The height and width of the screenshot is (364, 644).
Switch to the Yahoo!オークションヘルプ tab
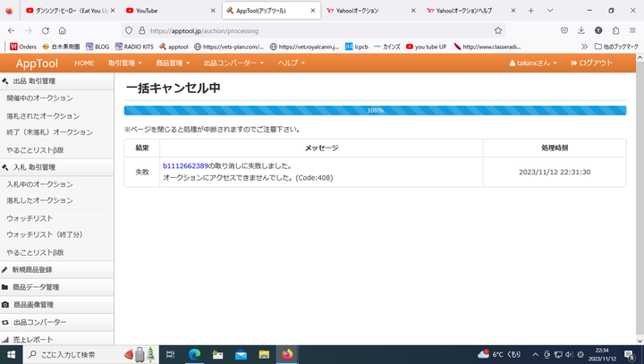(465, 11)
